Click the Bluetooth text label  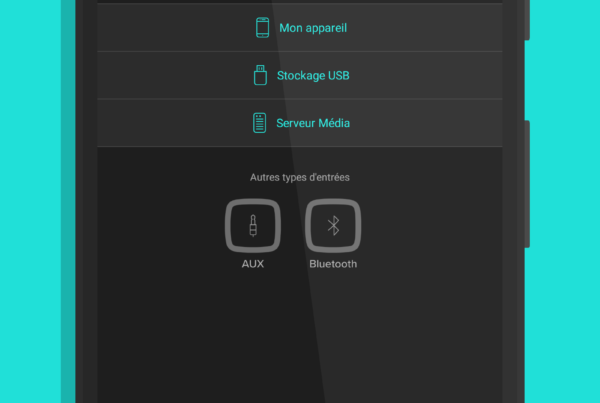click(333, 264)
